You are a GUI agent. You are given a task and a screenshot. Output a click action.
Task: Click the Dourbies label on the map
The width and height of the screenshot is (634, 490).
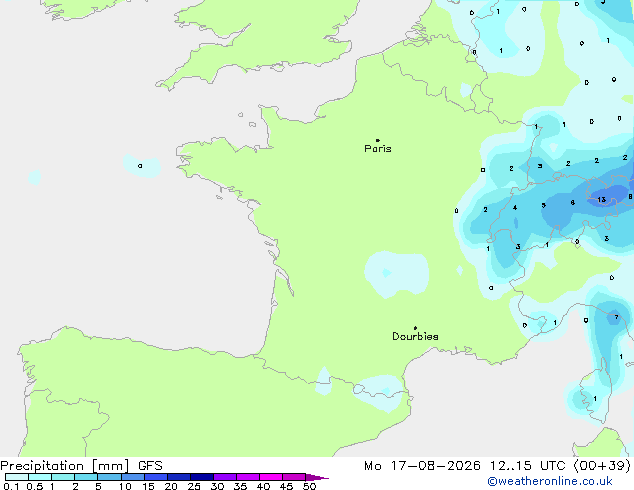415,336
